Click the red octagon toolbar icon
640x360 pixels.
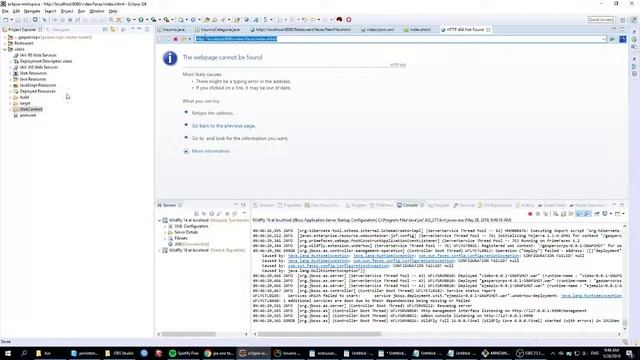pos(349,20)
